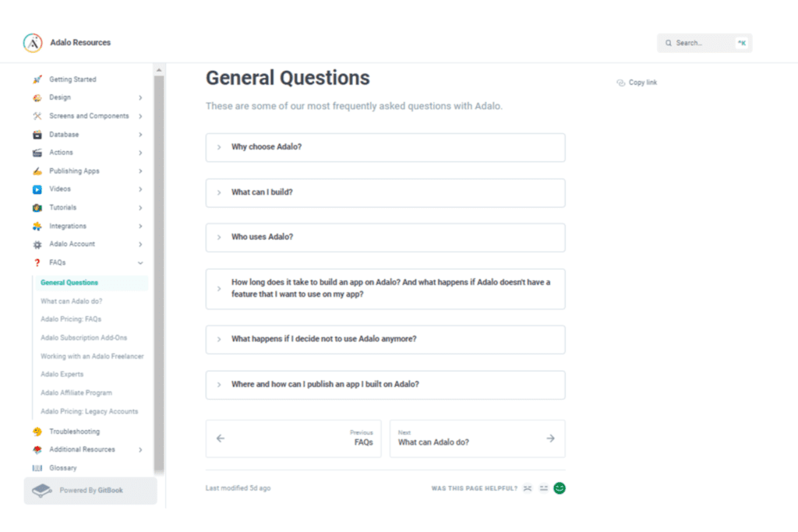This screenshot has height=532, width=798.
Task: Rate page with the sad face
Action: click(x=528, y=488)
